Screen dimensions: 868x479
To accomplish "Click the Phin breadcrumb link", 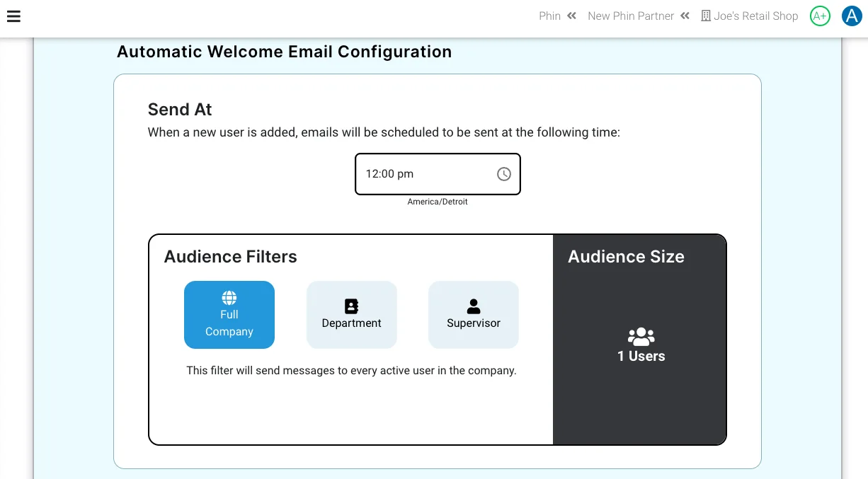I will pyautogui.click(x=549, y=16).
